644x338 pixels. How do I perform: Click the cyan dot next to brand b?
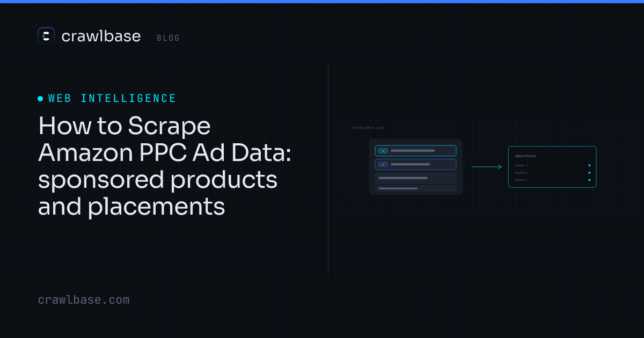point(589,173)
